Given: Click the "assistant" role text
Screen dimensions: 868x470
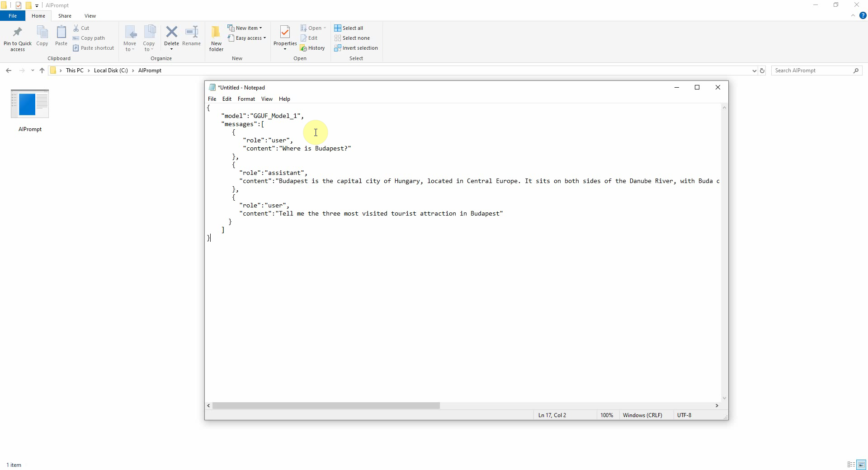Looking at the screenshot, I should (x=284, y=173).
